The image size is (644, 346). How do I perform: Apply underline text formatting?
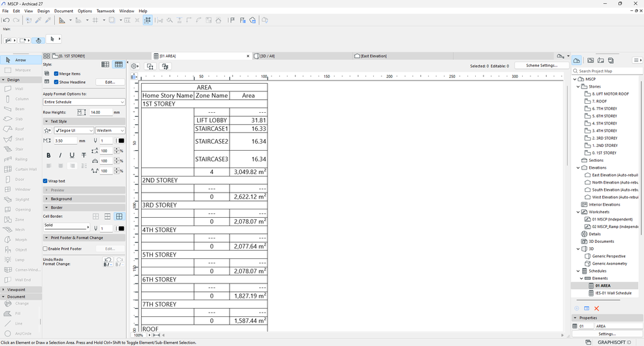tap(72, 155)
